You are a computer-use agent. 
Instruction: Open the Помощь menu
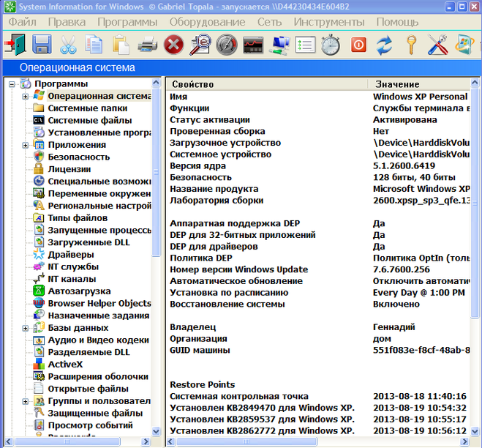pos(397,22)
